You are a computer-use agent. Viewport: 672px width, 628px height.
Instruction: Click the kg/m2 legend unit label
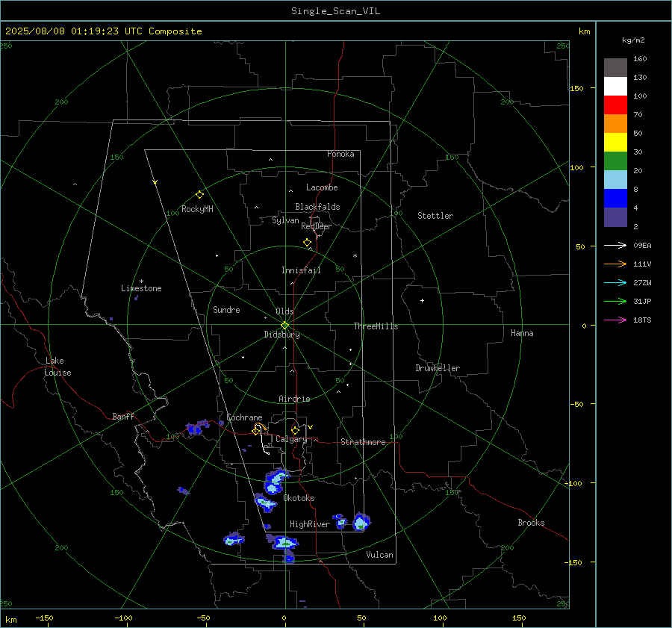(633, 40)
